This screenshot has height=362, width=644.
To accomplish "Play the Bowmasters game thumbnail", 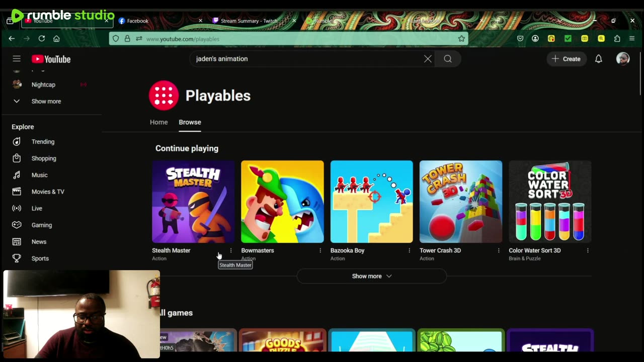I will pyautogui.click(x=282, y=202).
